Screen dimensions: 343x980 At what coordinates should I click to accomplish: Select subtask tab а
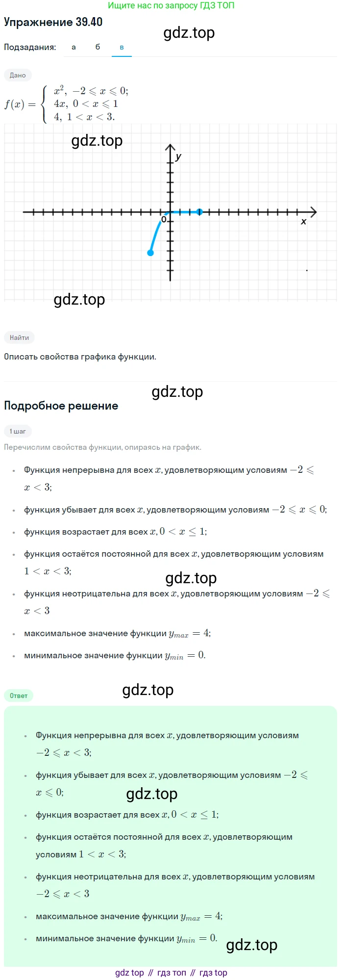point(73,47)
